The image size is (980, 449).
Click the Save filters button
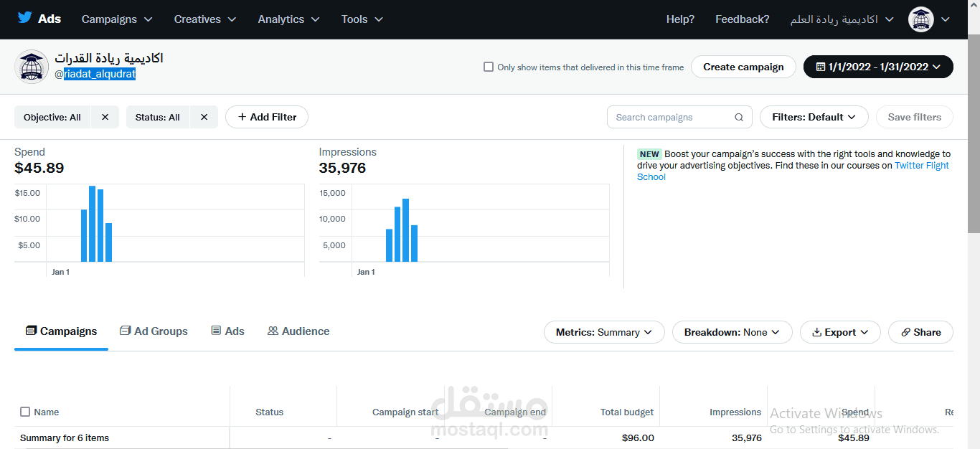[x=915, y=117]
